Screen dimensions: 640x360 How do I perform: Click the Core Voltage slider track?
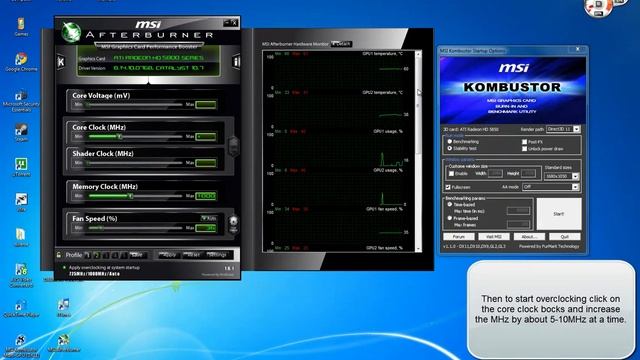(x=135, y=104)
